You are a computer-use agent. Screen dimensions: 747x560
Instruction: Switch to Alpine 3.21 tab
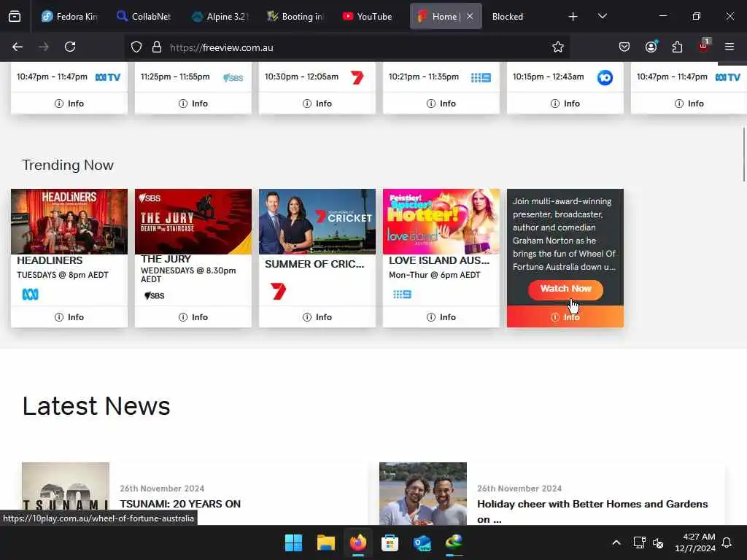point(220,17)
